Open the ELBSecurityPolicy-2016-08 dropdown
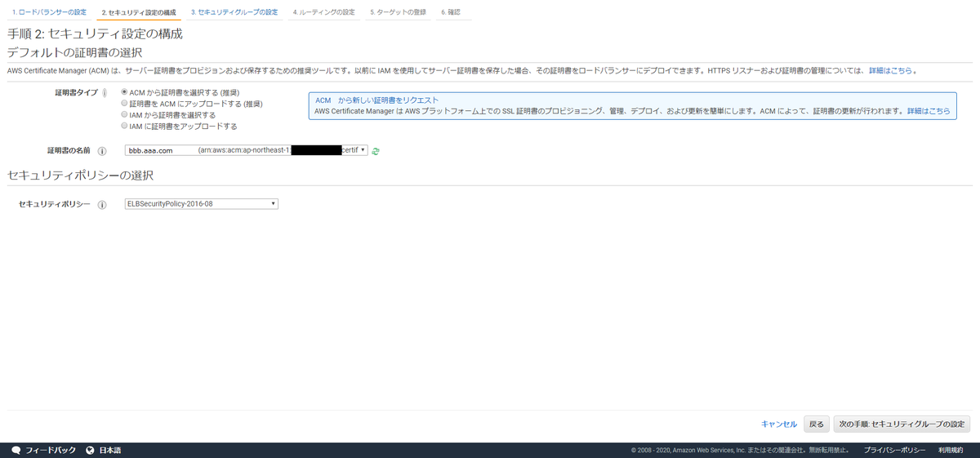This screenshot has height=458, width=980. [201, 204]
